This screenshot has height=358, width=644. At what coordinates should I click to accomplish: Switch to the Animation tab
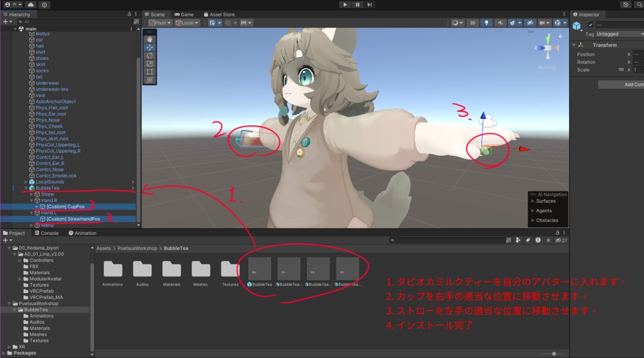click(x=82, y=233)
